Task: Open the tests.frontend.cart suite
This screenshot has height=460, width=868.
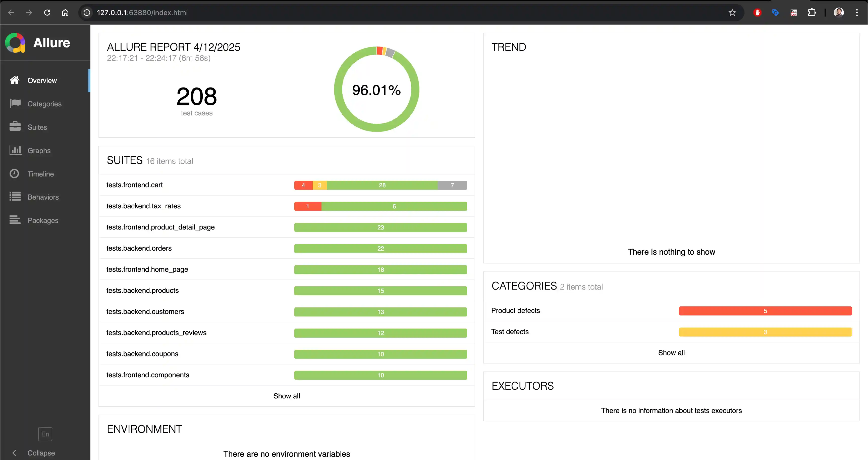Action: 134,185
